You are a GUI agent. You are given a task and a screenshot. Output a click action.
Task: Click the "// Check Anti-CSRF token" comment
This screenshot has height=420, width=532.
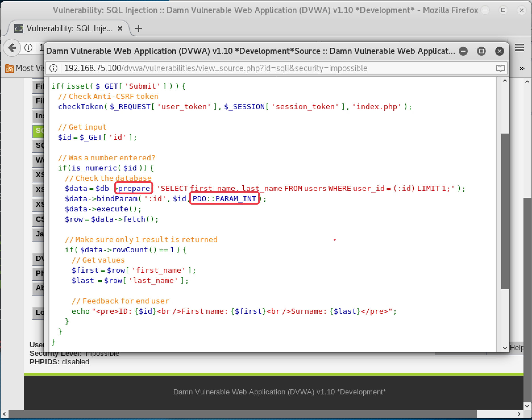pyautogui.click(x=108, y=96)
